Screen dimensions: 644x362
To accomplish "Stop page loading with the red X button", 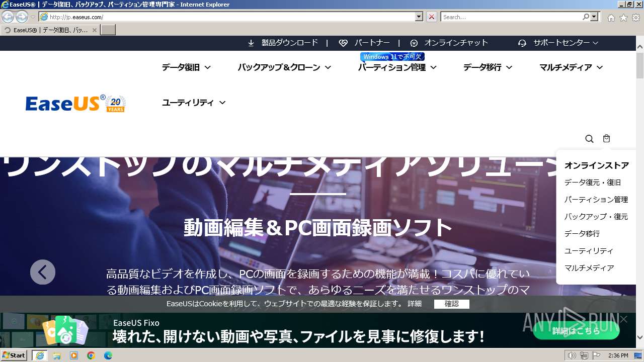I will (432, 17).
